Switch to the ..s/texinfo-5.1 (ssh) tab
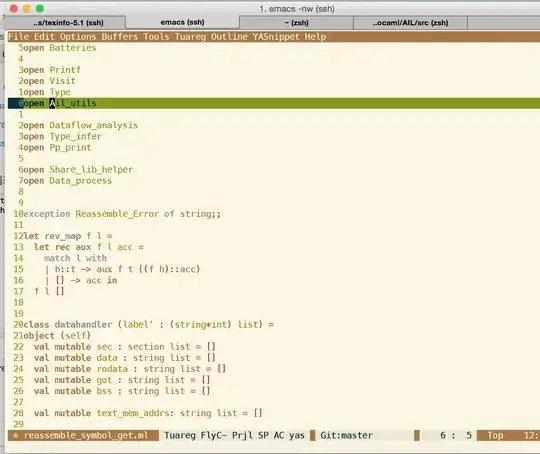 (68, 23)
